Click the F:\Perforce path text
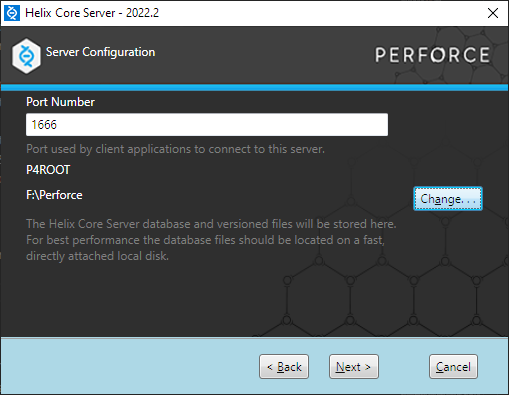Screen dimensions: 509x395 click(x=54, y=195)
